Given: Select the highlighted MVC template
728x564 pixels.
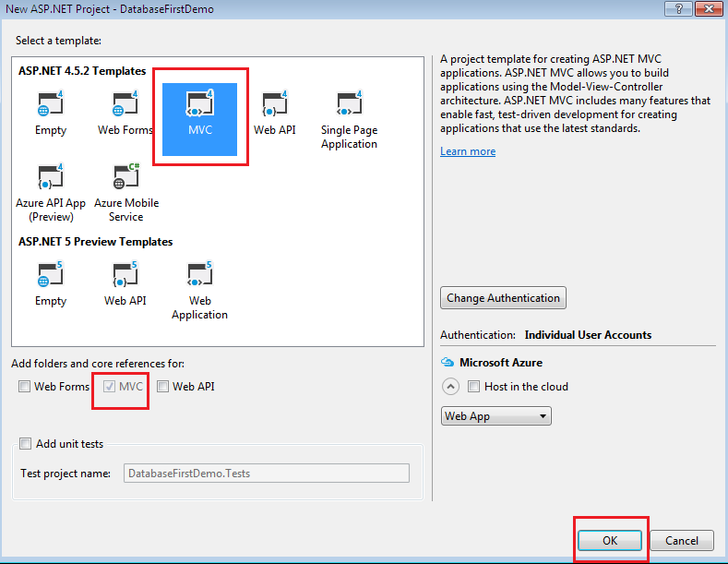Looking at the screenshot, I should [199, 119].
